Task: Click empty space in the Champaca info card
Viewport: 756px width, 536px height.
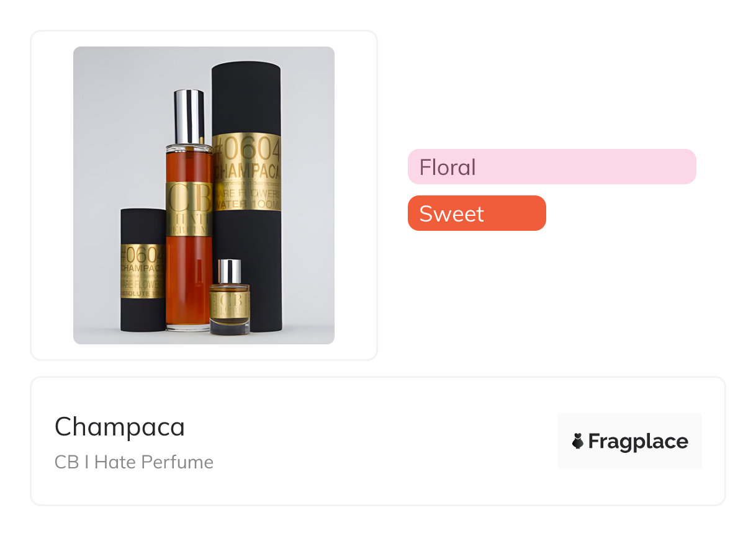Action: [x=385, y=440]
